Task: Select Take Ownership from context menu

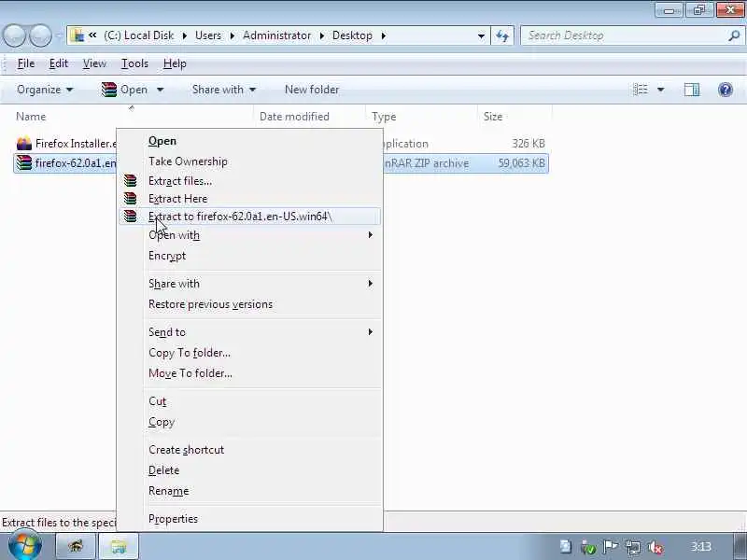Action: click(x=249, y=161)
